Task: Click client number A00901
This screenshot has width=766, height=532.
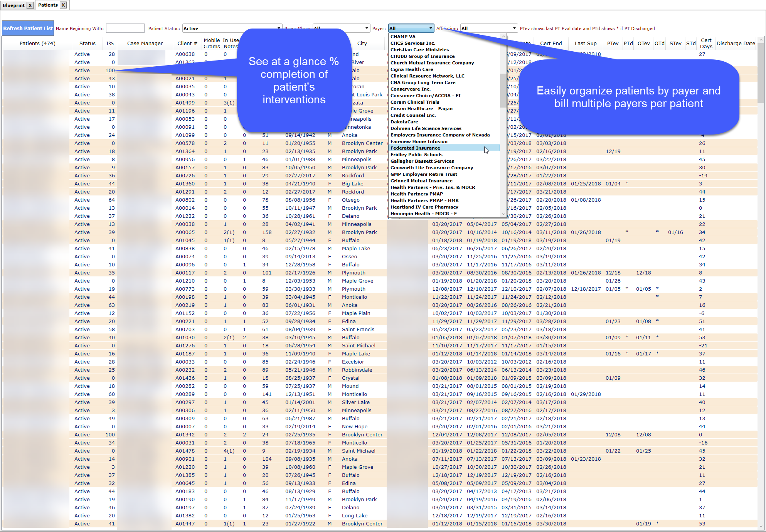Action: pos(185,459)
